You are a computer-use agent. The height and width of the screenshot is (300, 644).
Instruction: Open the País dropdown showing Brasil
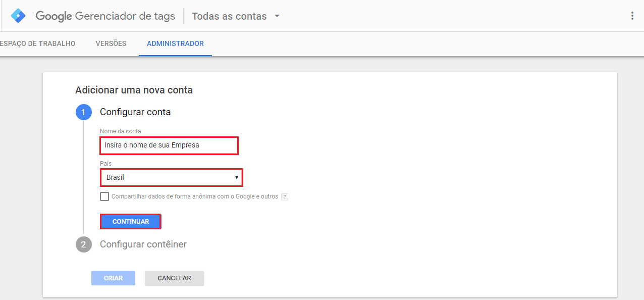point(172,178)
